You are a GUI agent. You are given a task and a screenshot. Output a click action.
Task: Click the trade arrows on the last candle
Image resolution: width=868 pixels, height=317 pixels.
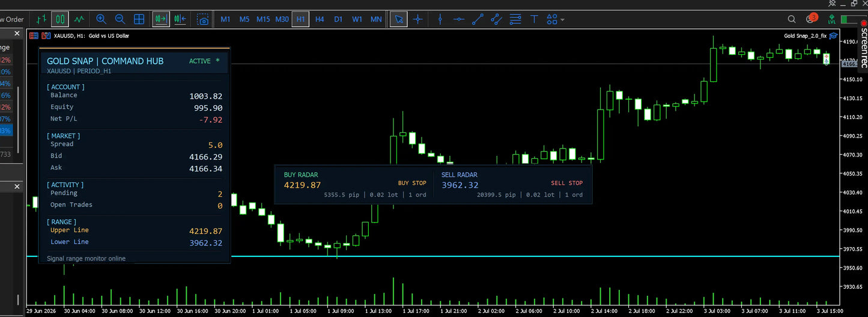click(826, 59)
